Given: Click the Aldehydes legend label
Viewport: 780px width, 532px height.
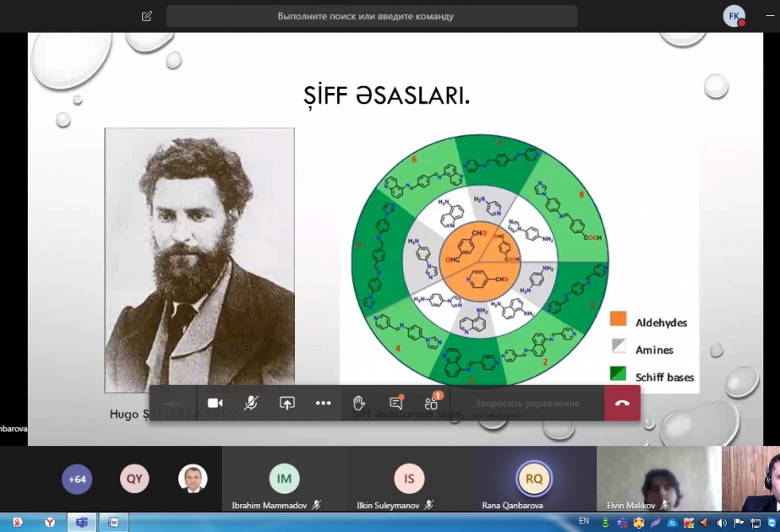Looking at the screenshot, I should (661, 323).
